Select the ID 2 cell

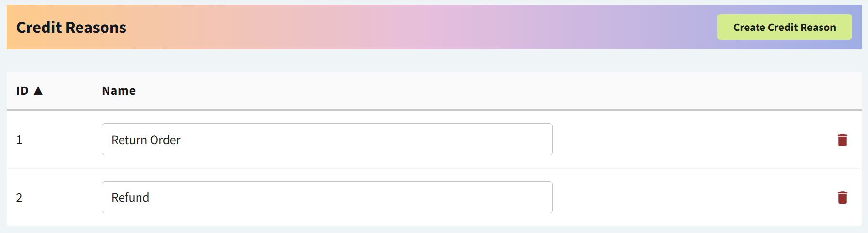[x=19, y=197]
